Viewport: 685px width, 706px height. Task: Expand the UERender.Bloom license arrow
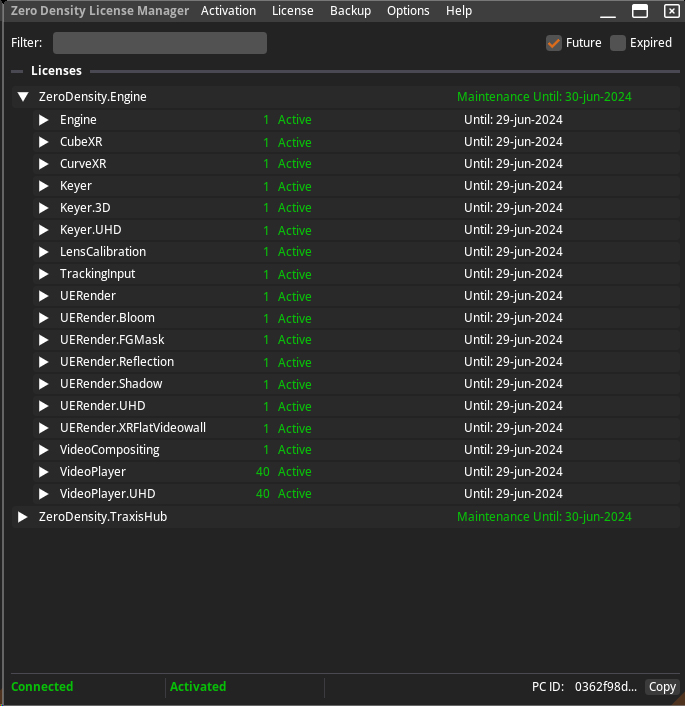point(43,318)
